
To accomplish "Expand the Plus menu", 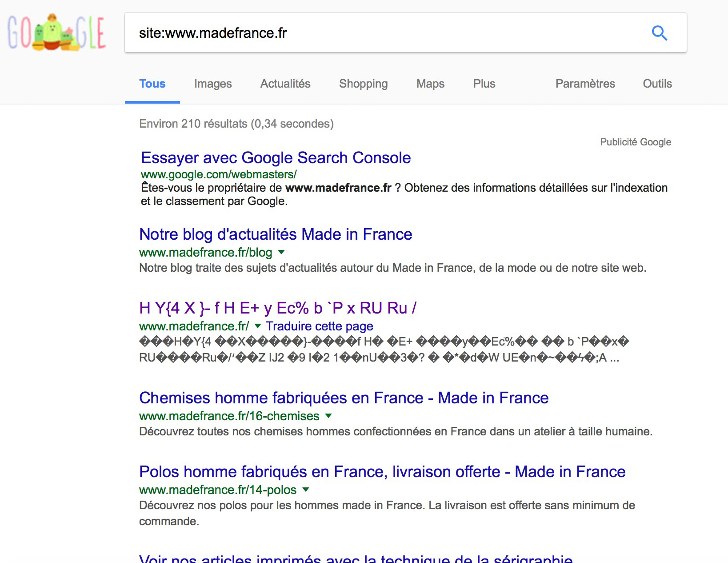I will pyautogui.click(x=484, y=84).
